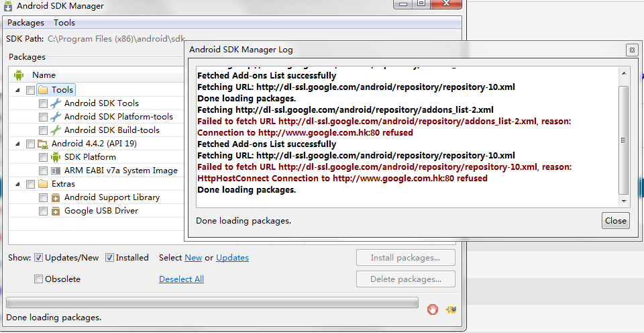Click the Android SDK Manager title bar icon

[8, 6]
